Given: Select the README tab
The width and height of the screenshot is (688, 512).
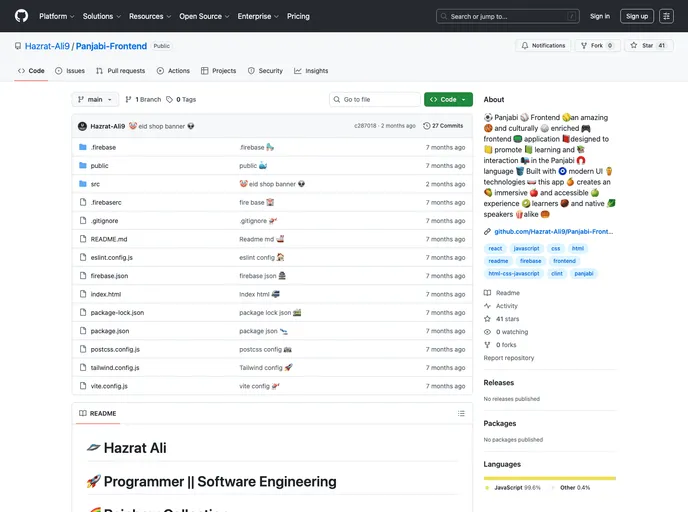Looking at the screenshot, I should tap(97, 414).
